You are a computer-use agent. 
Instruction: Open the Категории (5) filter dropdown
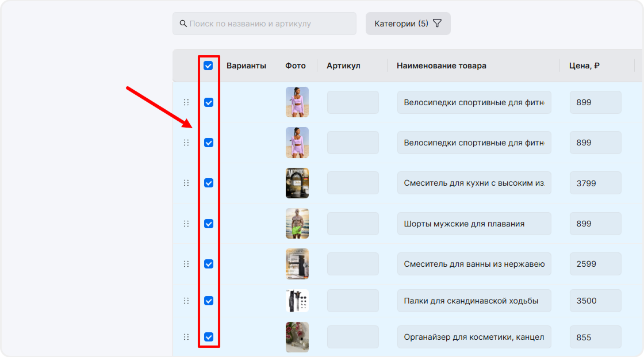point(408,24)
